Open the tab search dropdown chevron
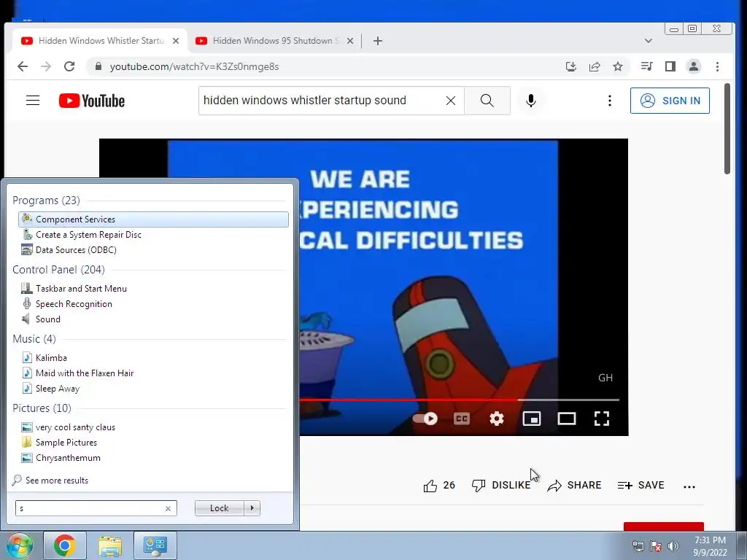Image resolution: width=747 pixels, height=560 pixels. pos(649,41)
